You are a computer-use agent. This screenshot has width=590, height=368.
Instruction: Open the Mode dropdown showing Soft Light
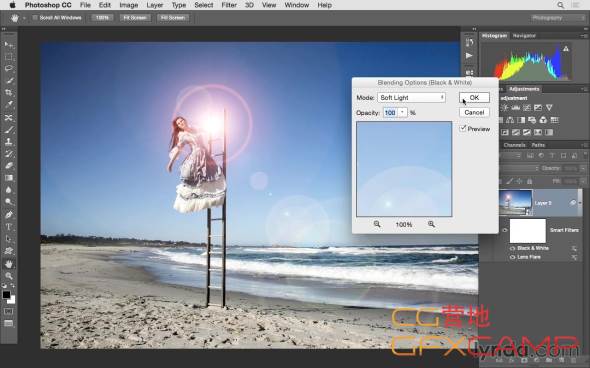[x=411, y=97]
